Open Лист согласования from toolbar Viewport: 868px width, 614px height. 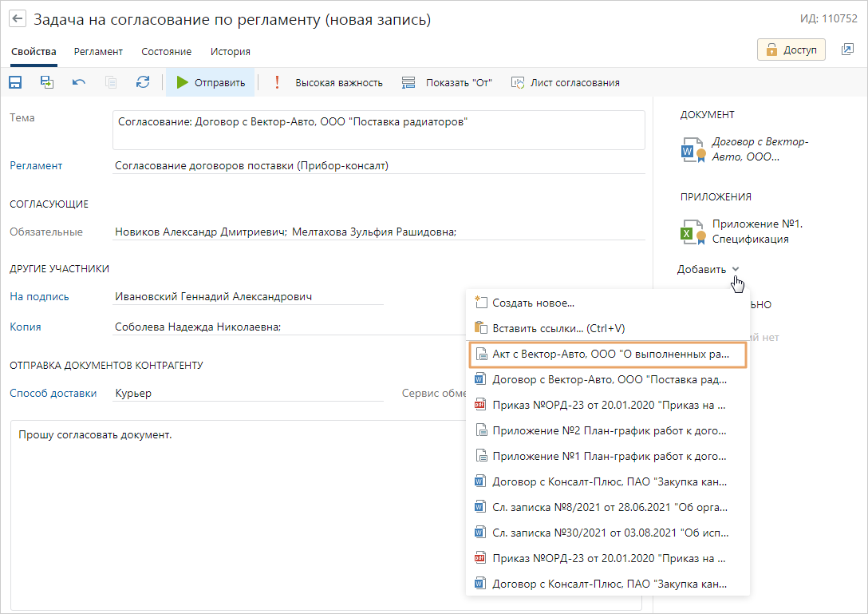click(565, 82)
